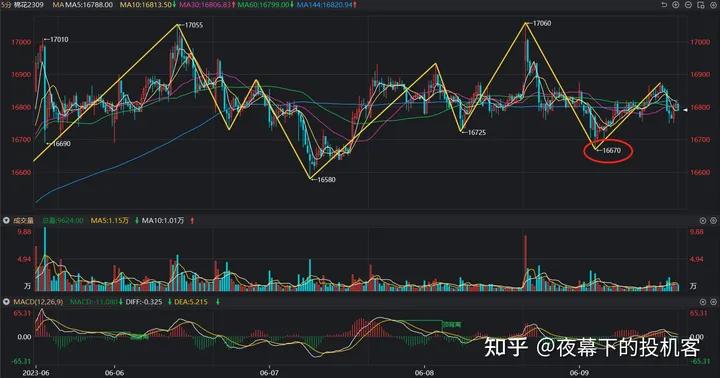
Task: Click the 17055 high price label
Action: point(193,25)
